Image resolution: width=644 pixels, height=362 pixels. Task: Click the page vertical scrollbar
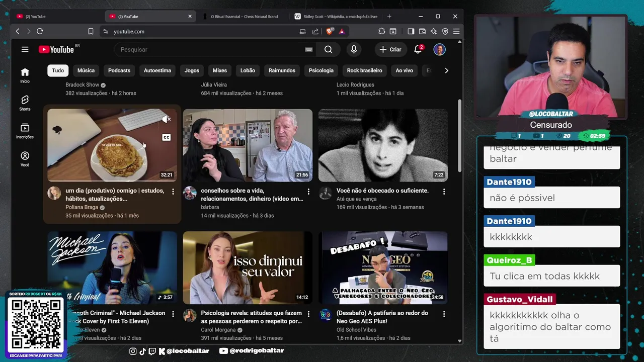click(459, 136)
